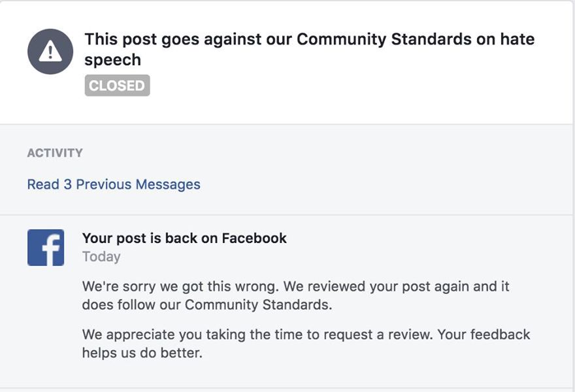Click the 'Today' timestamp under the heading
Image resolution: width=575 pixels, height=392 pixels.
[x=101, y=257]
